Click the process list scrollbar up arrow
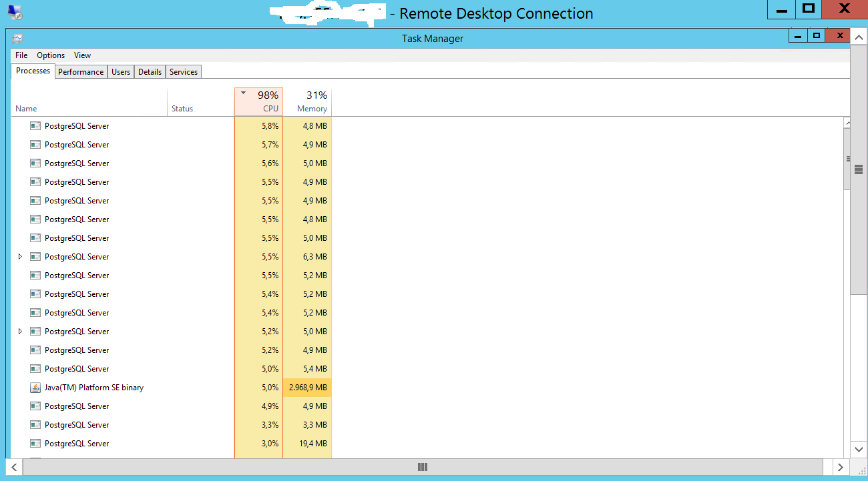The width and height of the screenshot is (868, 481). click(x=847, y=123)
